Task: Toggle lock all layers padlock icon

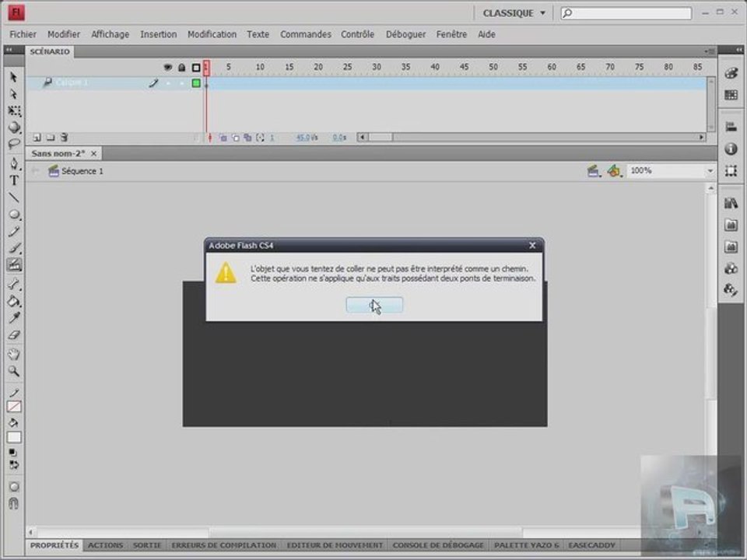Action: (181, 68)
